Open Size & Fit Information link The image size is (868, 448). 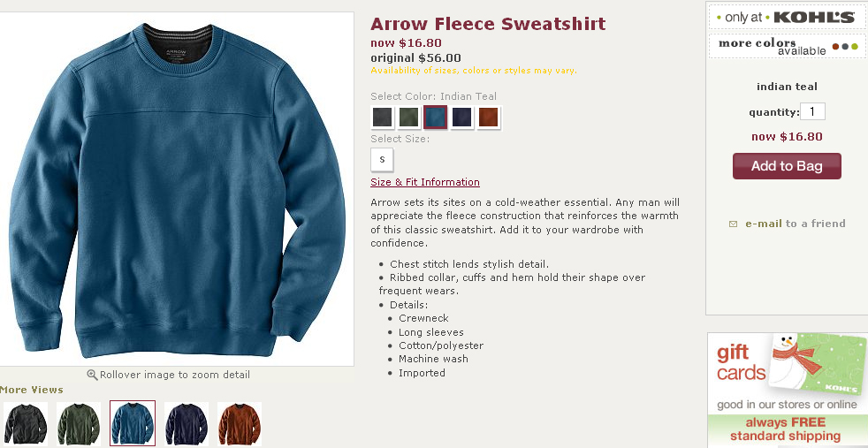point(425,182)
